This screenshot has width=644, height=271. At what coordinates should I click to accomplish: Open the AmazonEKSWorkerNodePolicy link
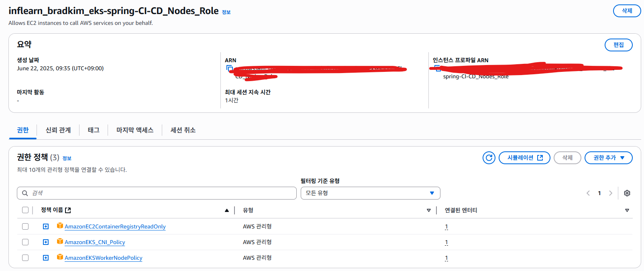pyautogui.click(x=104, y=258)
